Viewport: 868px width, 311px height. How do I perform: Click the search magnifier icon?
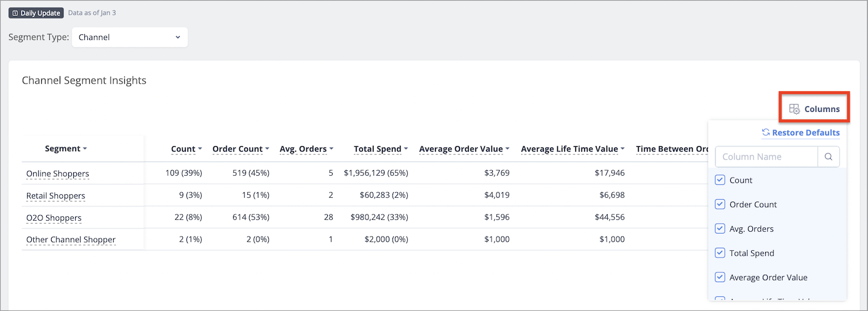point(829,157)
